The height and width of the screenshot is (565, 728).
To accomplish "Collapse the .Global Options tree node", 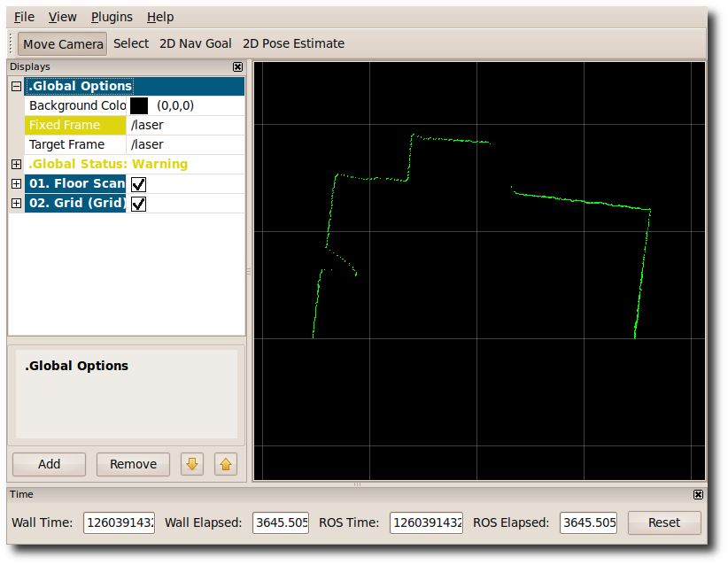I will click(x=16, y=87).
